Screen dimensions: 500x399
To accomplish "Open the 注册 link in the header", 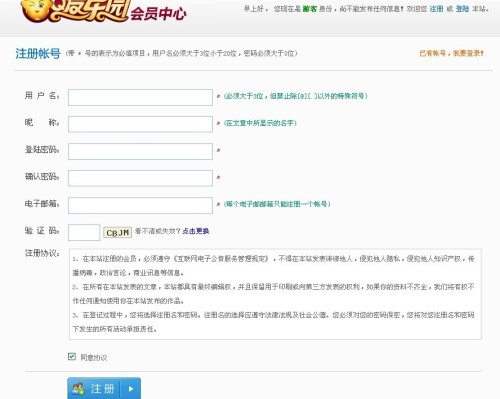I will pyautogui.click(x=436, y=9).
